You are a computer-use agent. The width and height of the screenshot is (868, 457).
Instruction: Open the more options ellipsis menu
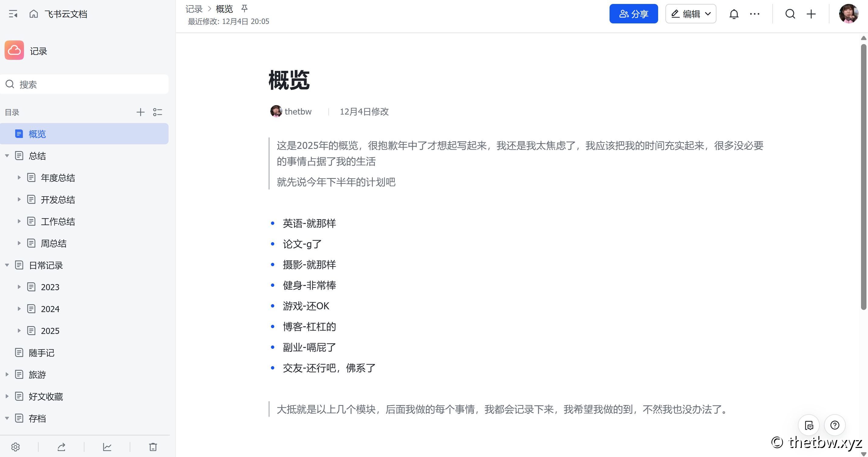click(754, 14)
